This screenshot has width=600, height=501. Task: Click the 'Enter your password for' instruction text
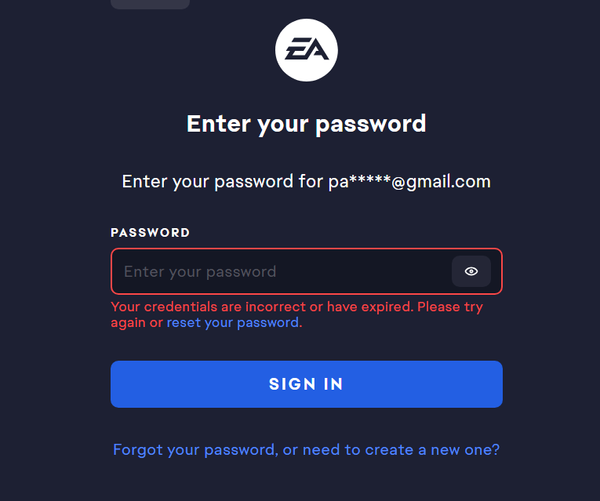tap(224, 182)
